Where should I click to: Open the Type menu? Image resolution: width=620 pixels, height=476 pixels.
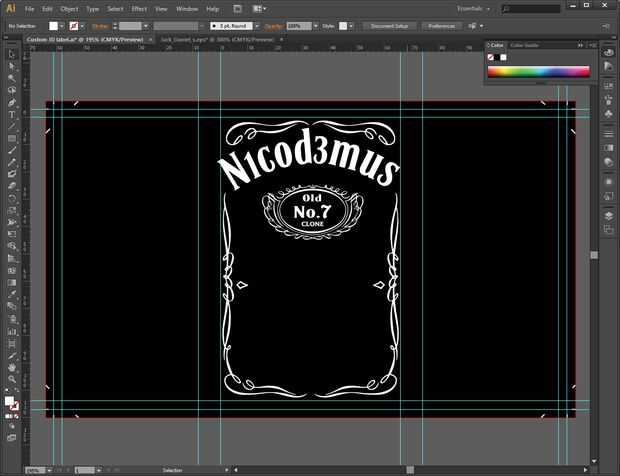[x=92, y=9]
